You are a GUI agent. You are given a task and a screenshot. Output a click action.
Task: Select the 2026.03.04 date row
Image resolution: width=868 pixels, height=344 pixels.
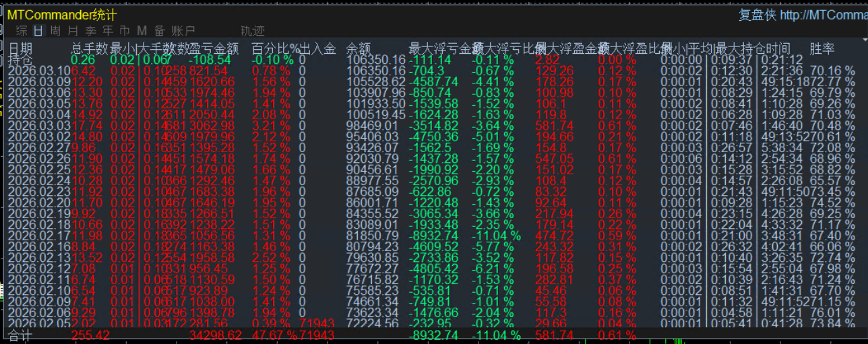point(39,114)
